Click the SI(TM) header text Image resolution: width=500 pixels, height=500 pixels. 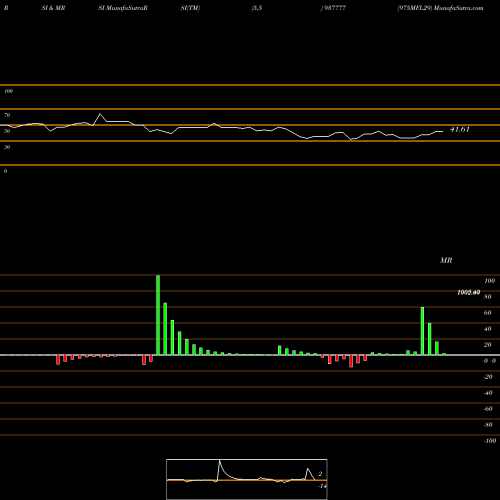(190, 8)
